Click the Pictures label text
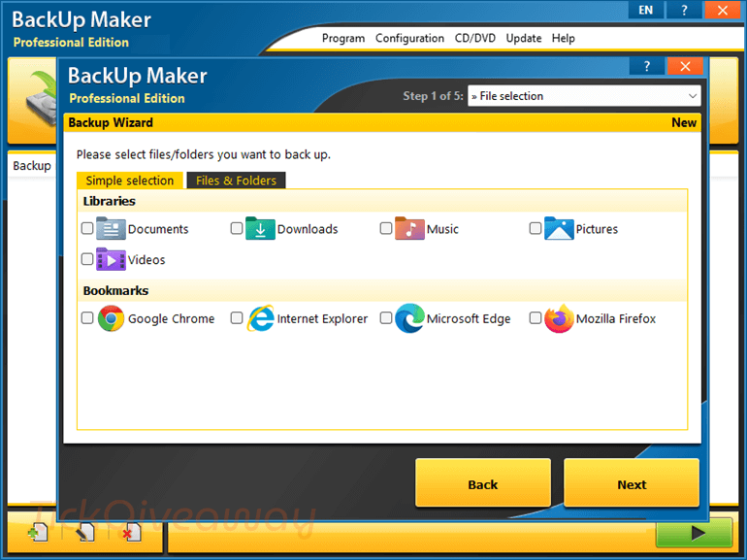Viewport: 747px width, 560px height. pos(597,229)
